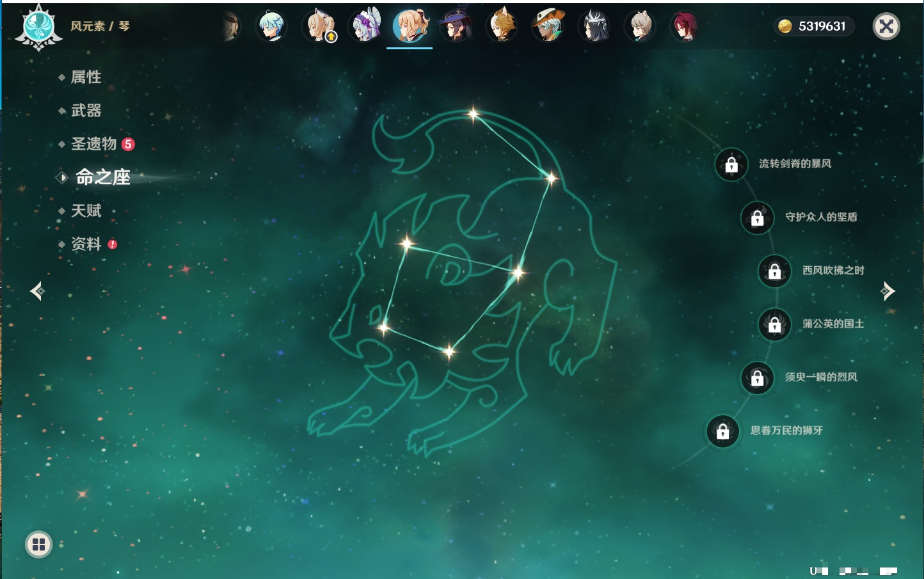Screen dimensions: 924x579
Task: Click the red exclamation badge on 资料
Action: pyautogui.click(x=113, y=244)
